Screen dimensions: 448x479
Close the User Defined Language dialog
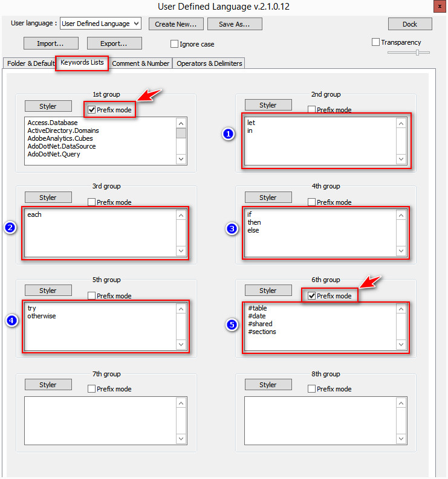coord(438,7)
